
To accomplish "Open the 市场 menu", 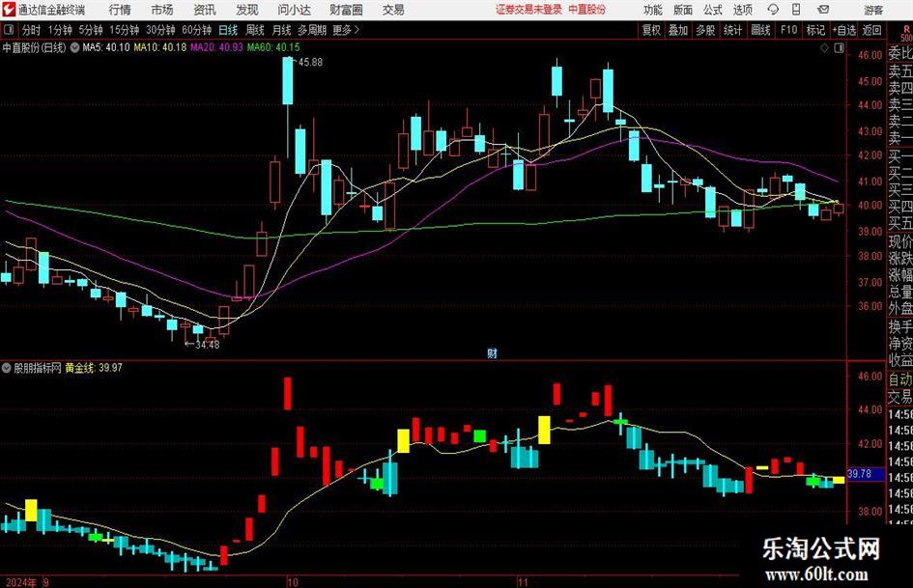I will tap(162, 10).
